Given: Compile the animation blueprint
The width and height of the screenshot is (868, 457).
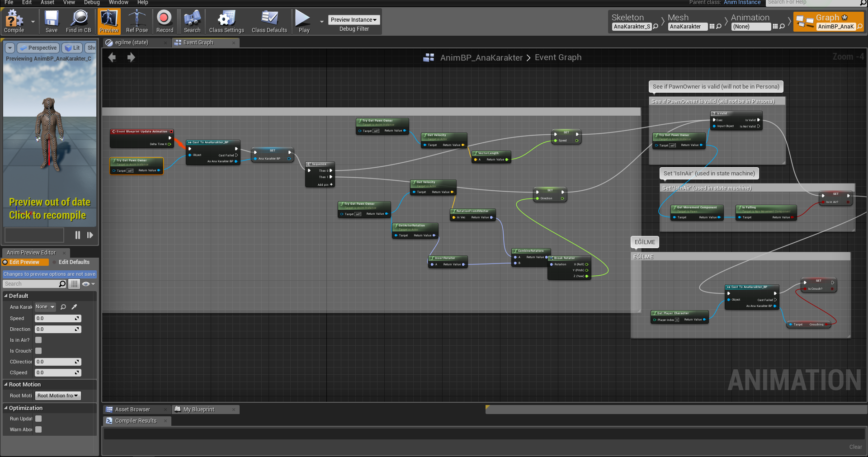Looking at the screenshot, I should 14,21.
